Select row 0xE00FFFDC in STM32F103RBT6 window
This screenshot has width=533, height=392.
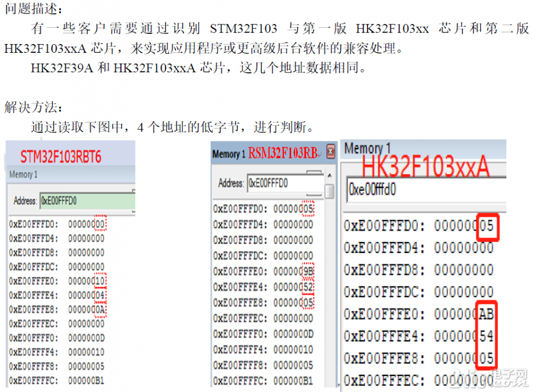tap(57, 267)
